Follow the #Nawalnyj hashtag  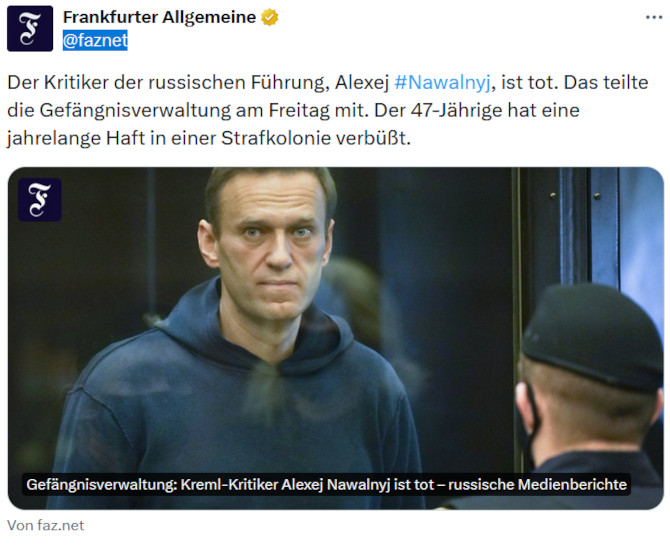442,82
